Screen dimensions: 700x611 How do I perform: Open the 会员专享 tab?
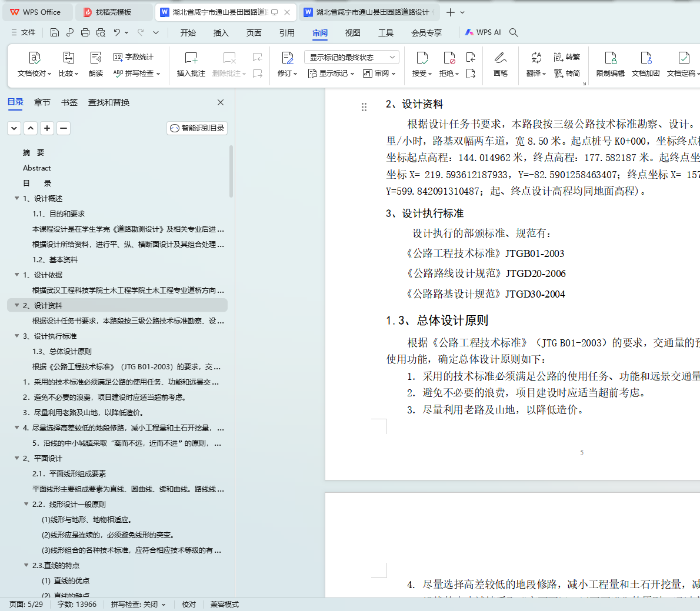click(x=426, y=32)
